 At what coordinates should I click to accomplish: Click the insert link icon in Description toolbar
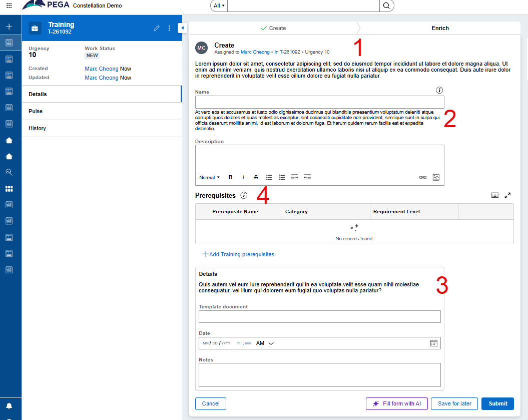coord(423,177)
